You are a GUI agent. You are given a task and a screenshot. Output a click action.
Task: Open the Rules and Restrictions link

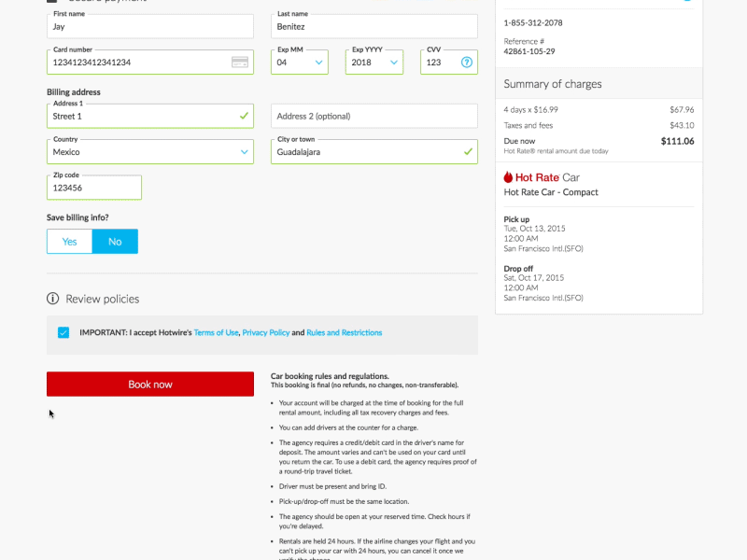(x=344, y=332)
